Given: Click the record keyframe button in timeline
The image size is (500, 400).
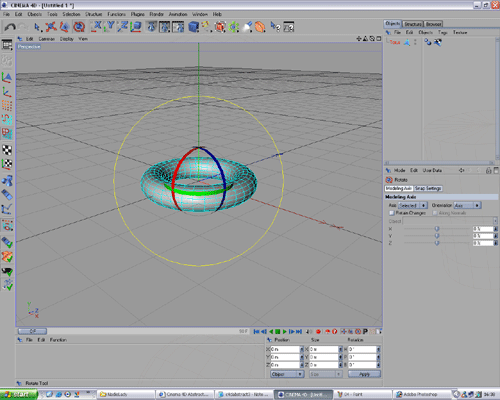Looking at the screenshot, I should click(318, 331).
